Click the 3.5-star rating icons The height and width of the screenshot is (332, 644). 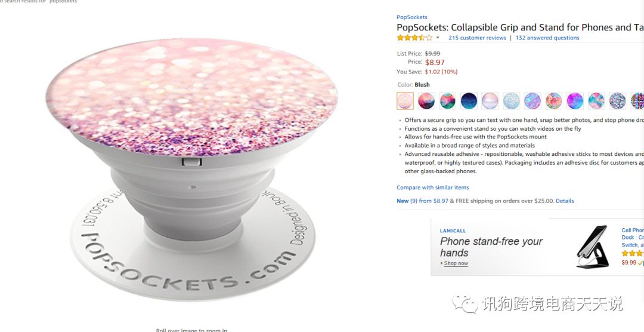pyautogui.click(x=414, y=38)
